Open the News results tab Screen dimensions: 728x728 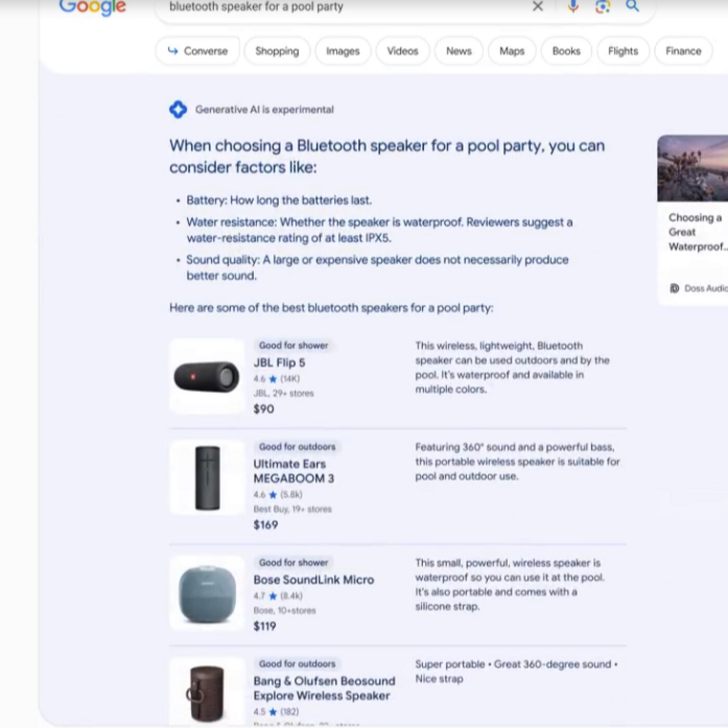click(459, 51)
